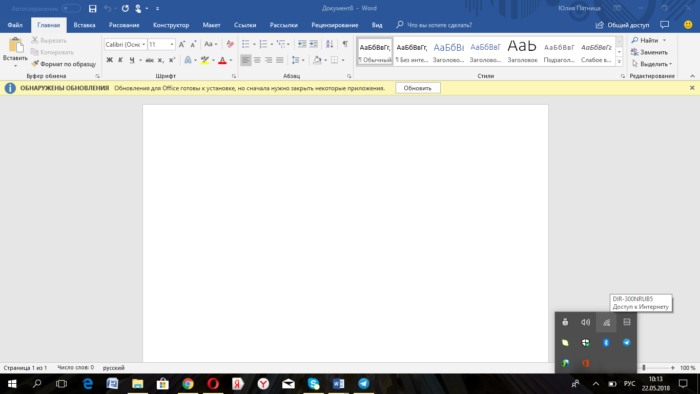Clear all formatting icon with eraser
The height and width of the screenshot is (394, 700).
tap(230, 44)
